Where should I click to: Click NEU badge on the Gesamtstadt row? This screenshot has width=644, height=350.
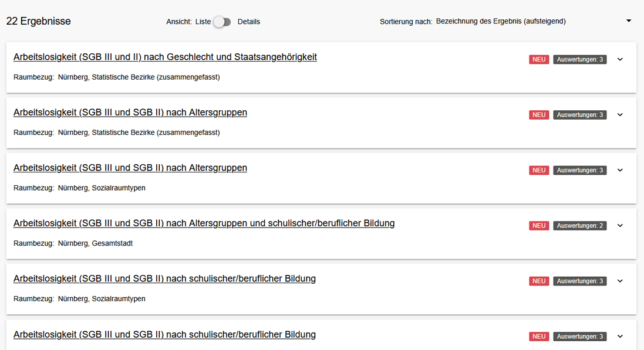(x=539, y=226)
